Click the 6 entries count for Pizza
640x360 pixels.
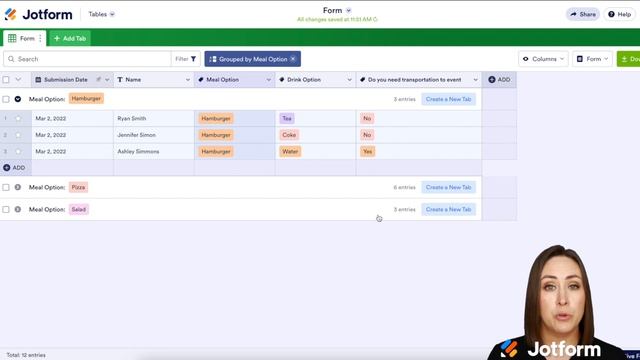[404, 187]
